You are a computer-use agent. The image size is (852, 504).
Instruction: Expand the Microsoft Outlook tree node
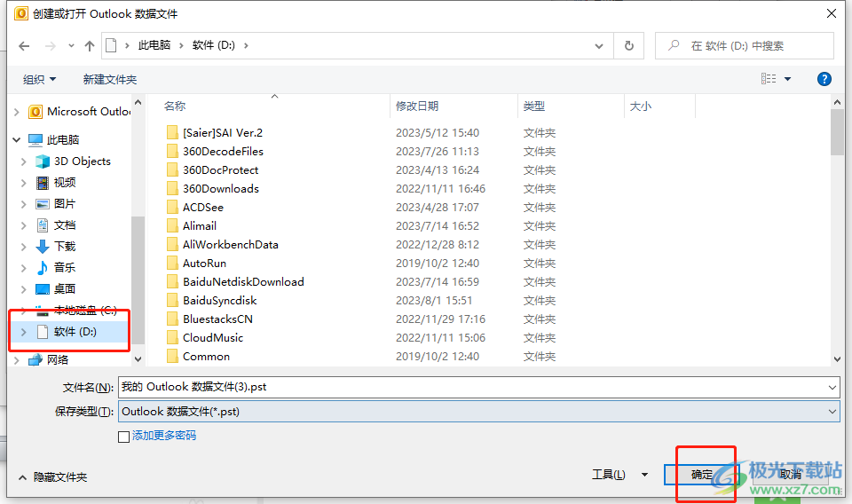(x=16, y=112)
